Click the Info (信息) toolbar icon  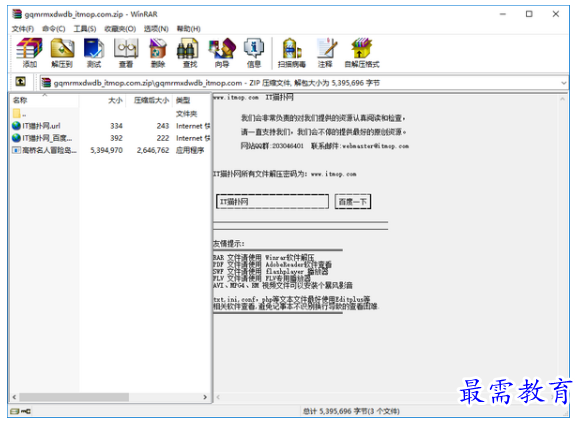(254, 49)
